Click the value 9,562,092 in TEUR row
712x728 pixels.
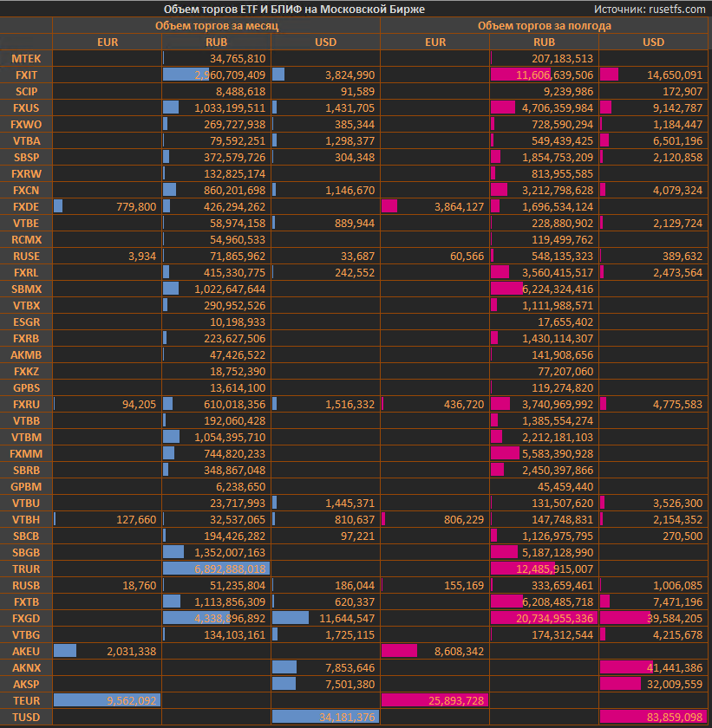[x=132, y=701]
